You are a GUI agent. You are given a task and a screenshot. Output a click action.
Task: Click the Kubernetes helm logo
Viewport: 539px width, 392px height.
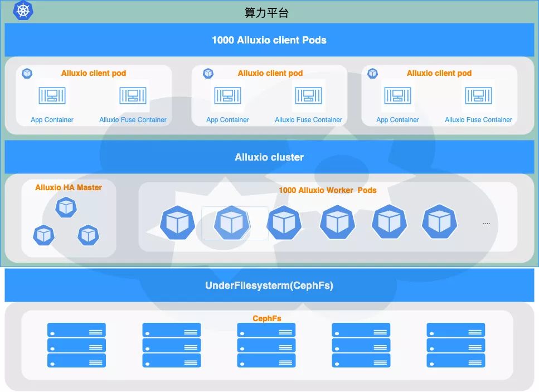click(x=23, y=10)
